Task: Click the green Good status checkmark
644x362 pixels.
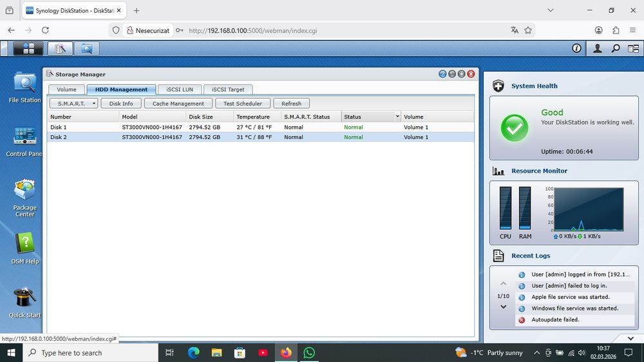Action: [x=514, y=128]
